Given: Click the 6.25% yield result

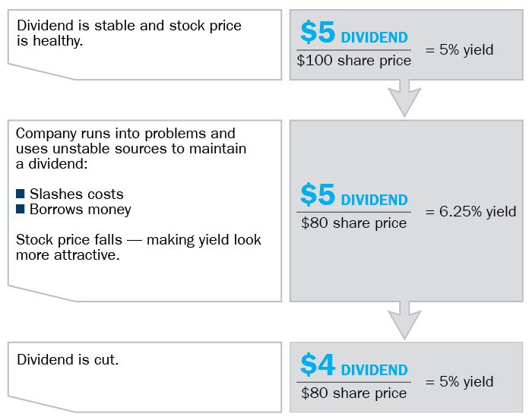Looking at the screenshot, I should point(470,212).
